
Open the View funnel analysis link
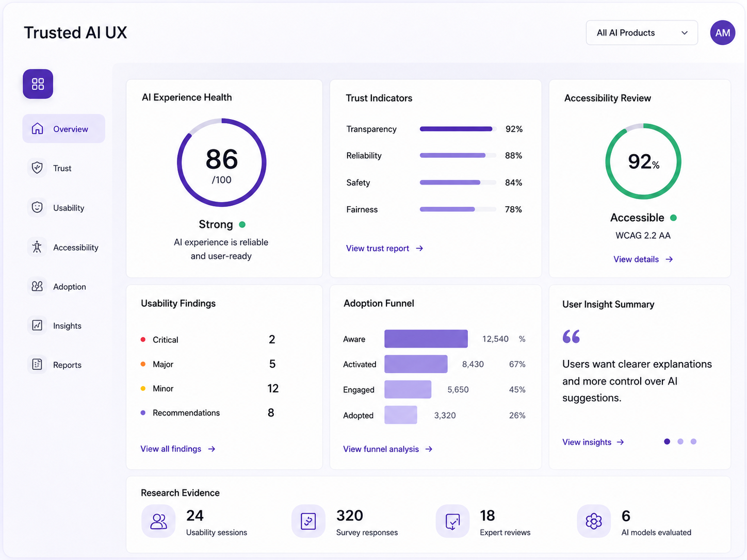pos(381,449)
